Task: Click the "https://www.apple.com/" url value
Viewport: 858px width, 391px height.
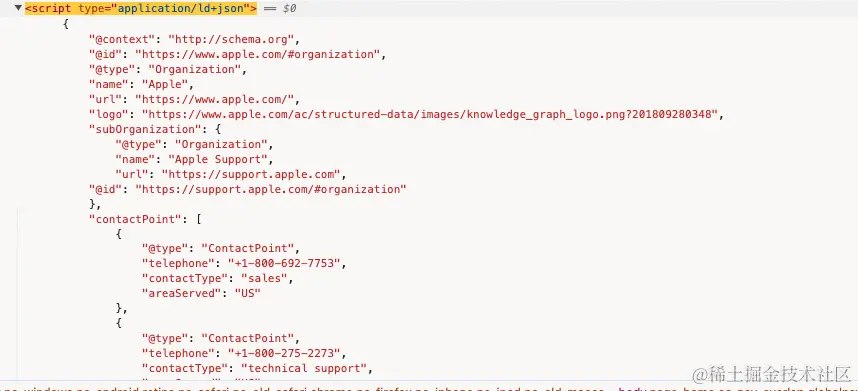Action: [x=215, y=100]
